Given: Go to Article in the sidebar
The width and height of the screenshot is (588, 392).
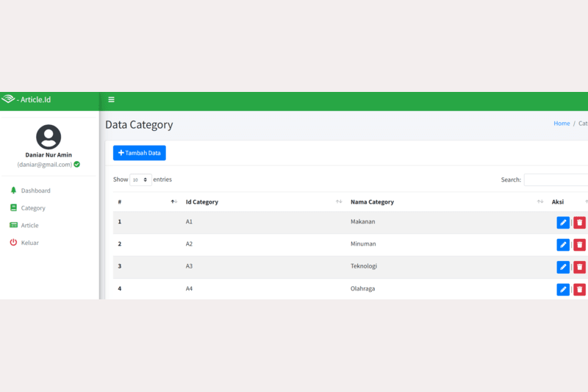Looking at the screenshot, I should click(x=29, y=226).
